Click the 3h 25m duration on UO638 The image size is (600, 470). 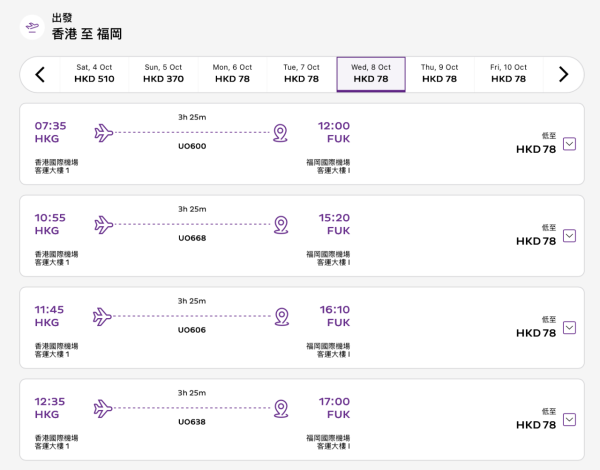click(192, 393)
